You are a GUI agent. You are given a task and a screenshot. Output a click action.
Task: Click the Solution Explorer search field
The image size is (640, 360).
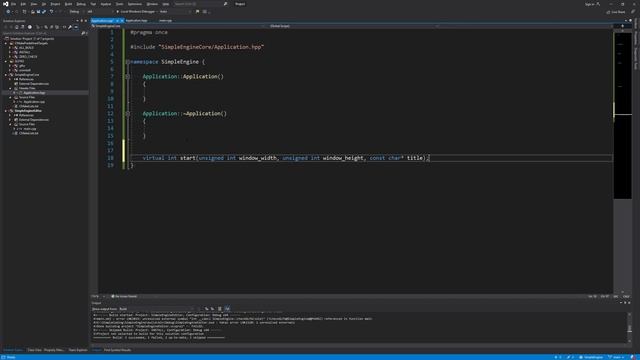43,33
